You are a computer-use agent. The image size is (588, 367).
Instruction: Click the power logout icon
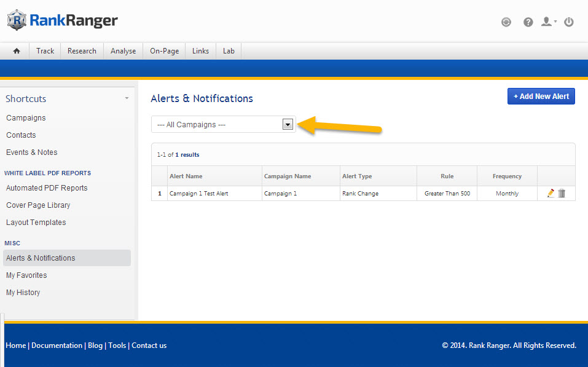[x=569, y=22]
